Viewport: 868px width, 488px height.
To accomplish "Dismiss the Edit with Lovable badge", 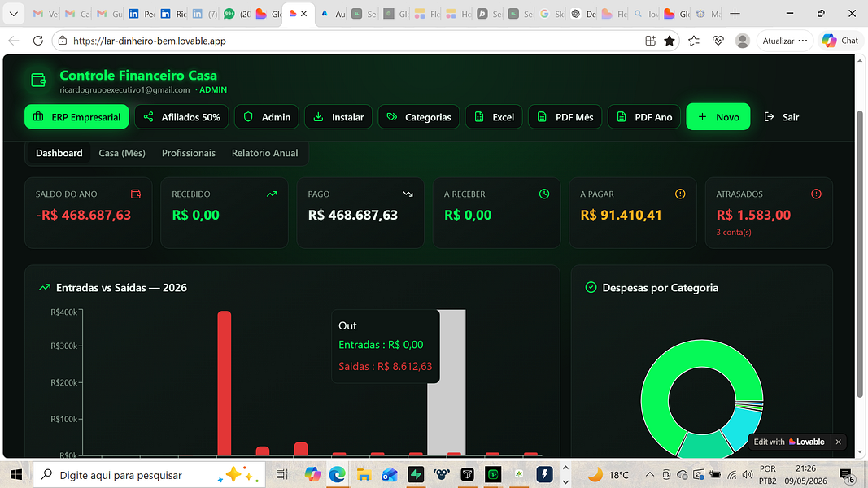I will tap(838, 442).
